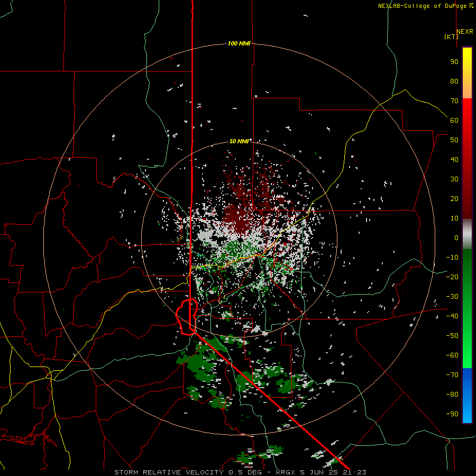Screen dimensions: 476x476
Task: Click the 21:23 timestamp in the caption
Action: coord(354,472)
